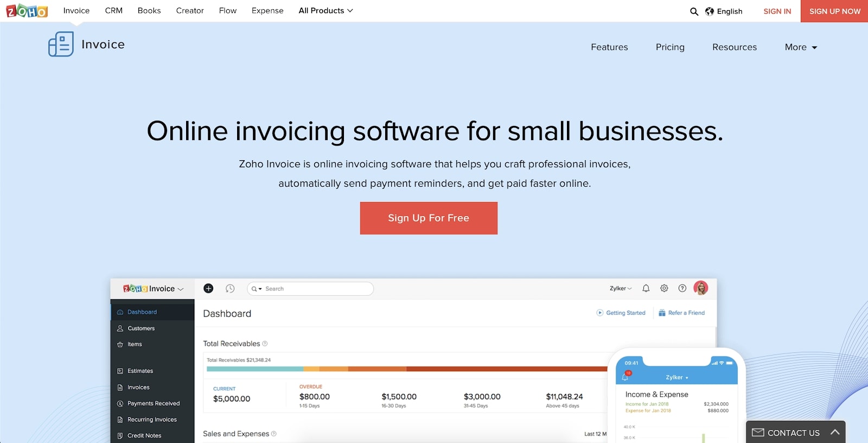This screenshot has width=868, height=443.
Task: Open the Zylker organization dropdown
Action: [621, 288]
